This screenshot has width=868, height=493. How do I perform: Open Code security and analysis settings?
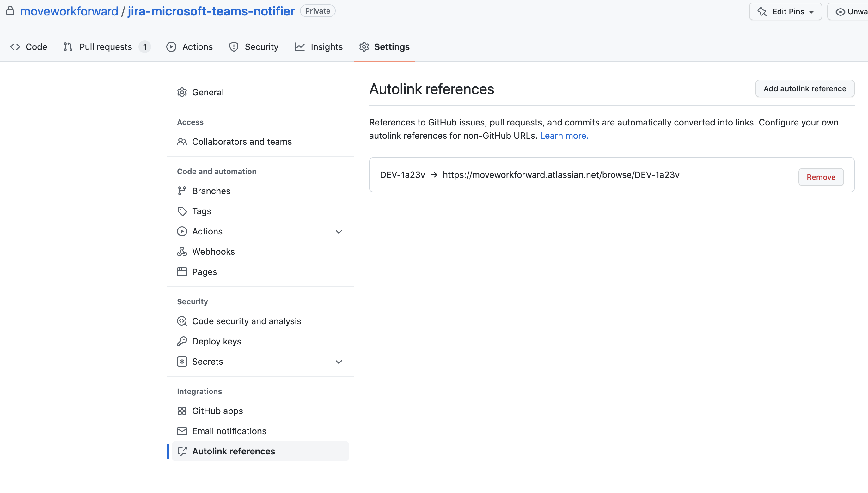tap(246, 321)
